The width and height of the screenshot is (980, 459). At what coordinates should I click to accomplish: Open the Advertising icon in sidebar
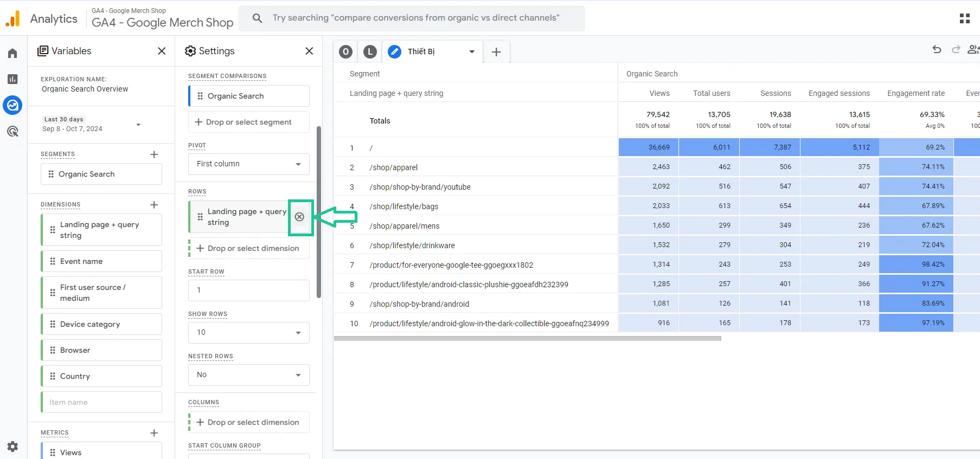12,131
